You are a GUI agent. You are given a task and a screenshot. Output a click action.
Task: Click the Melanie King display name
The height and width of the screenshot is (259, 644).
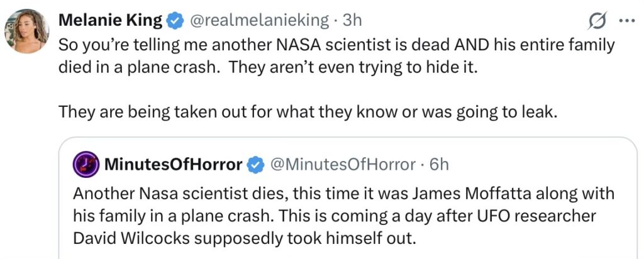pos(110,20)
